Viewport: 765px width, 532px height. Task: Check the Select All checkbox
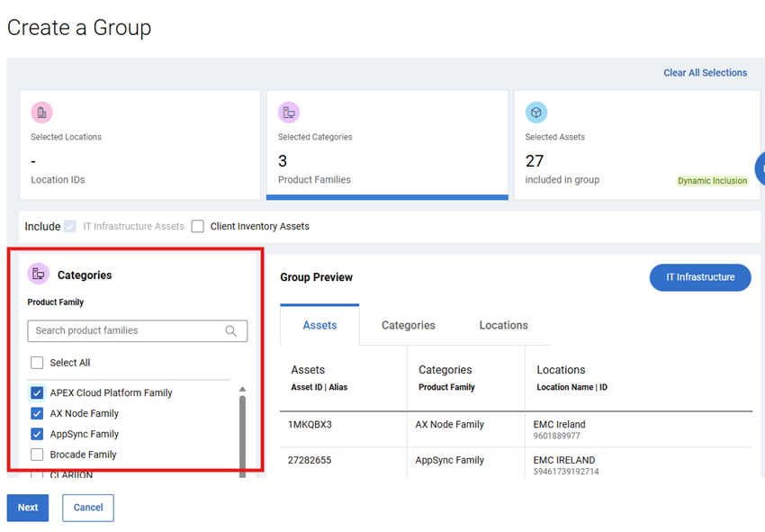(37, 363)
